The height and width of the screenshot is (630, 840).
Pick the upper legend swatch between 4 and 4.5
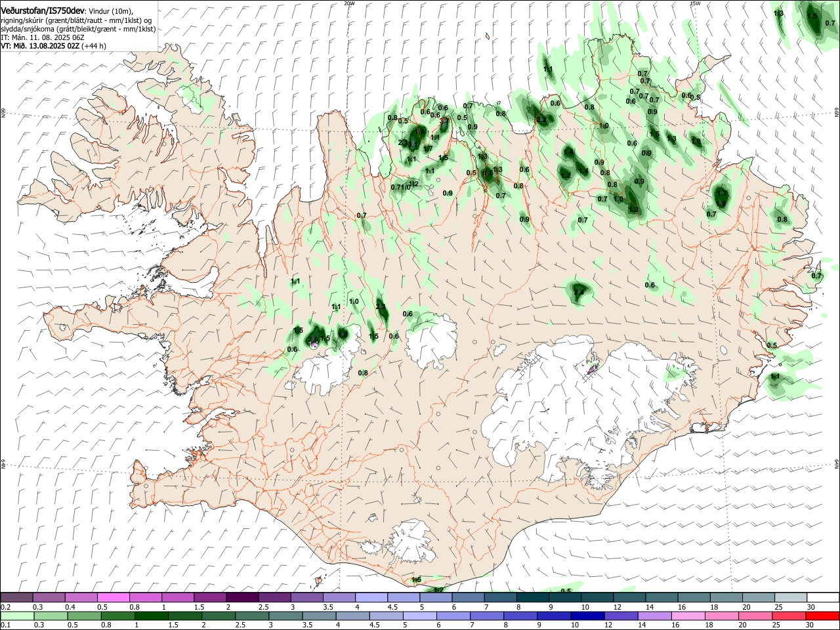pos(371,598)
